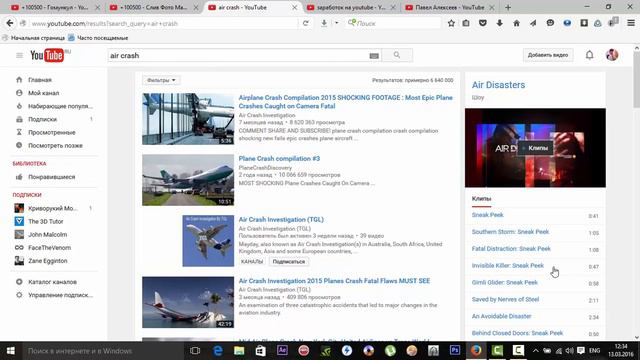Close the 'air crash - YouTube' tab
This screenshot has height=360, width=640.
point(294,7)
